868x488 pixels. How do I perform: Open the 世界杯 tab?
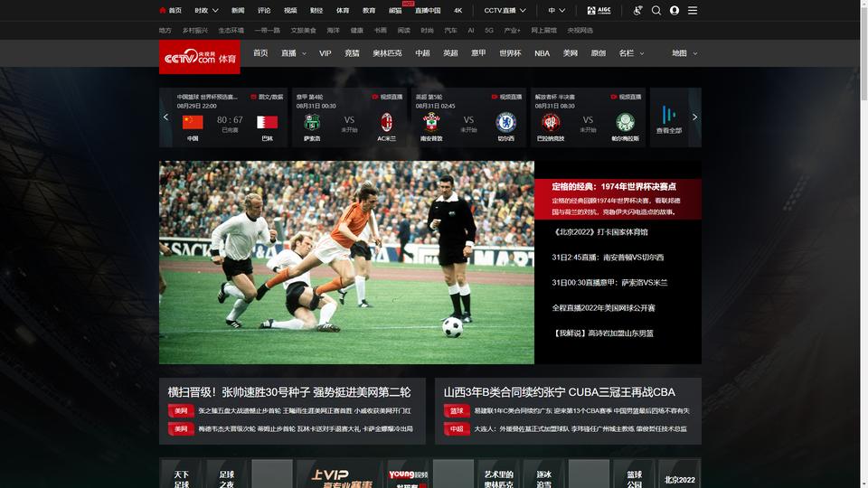(510, 53)
